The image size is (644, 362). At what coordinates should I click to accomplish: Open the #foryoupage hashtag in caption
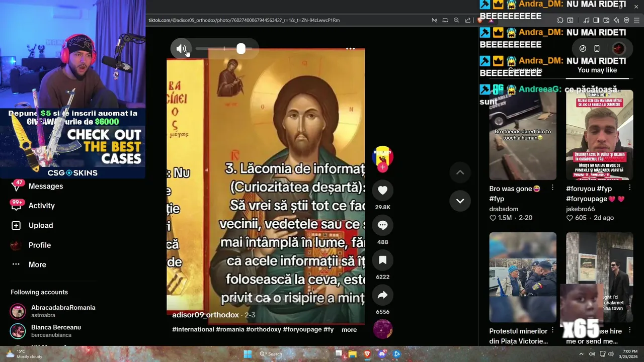tap(302, 329)
